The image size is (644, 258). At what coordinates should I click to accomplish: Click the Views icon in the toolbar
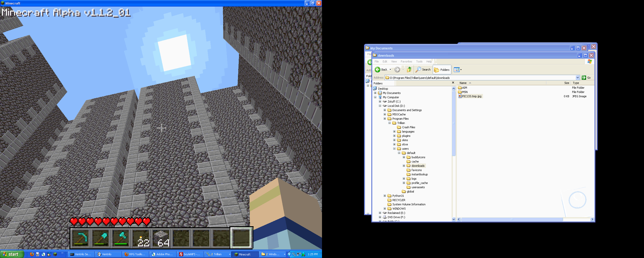(x=457, y=70)
